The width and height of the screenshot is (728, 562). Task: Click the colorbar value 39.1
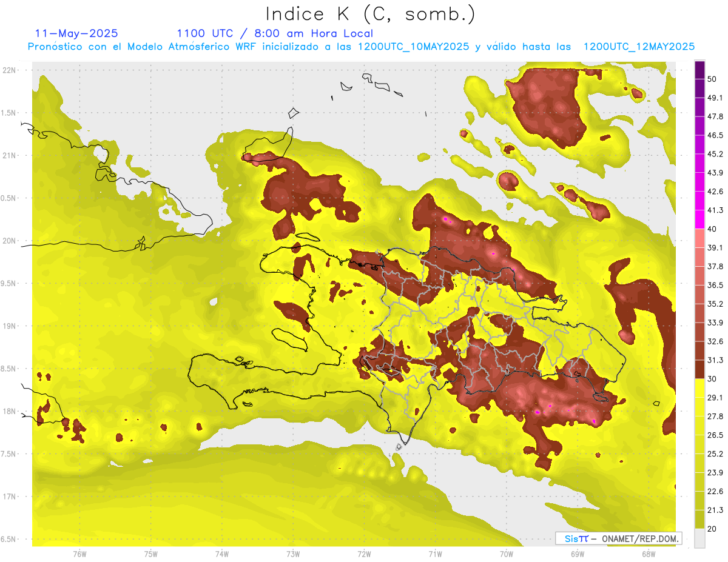pos(715,248)
